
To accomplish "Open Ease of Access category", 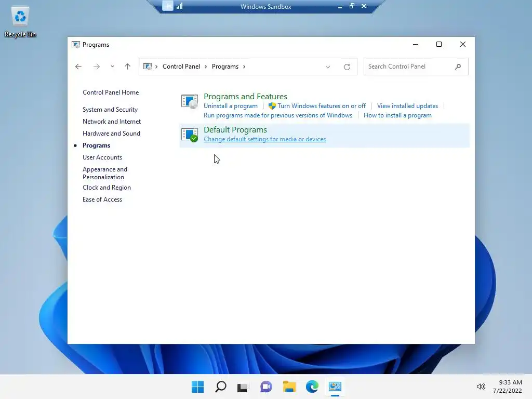I will 102,199.
